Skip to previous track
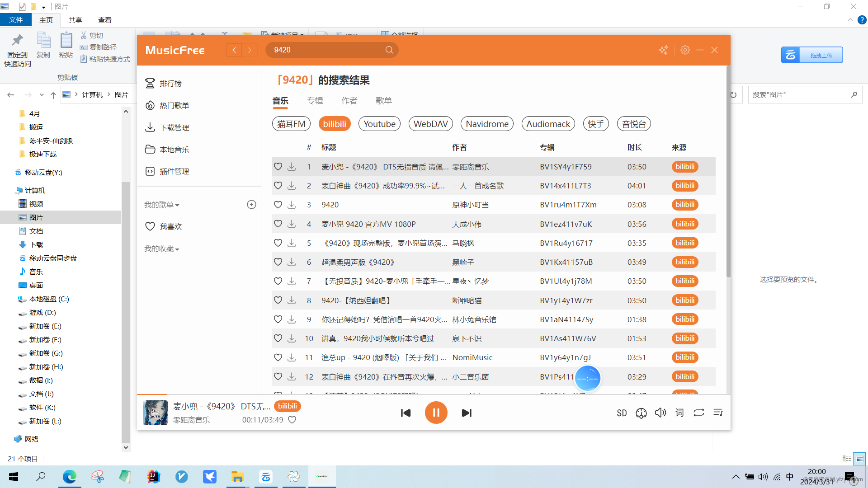The image size is (868, 488). tap(406, 413)
